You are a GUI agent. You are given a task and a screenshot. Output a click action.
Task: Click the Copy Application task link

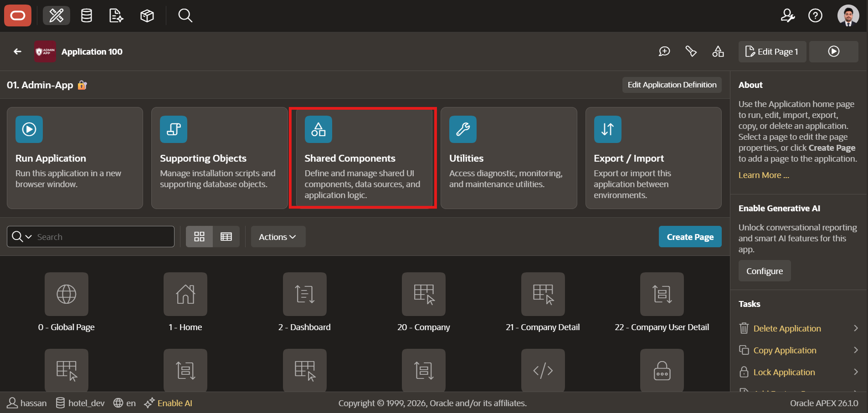785,350
